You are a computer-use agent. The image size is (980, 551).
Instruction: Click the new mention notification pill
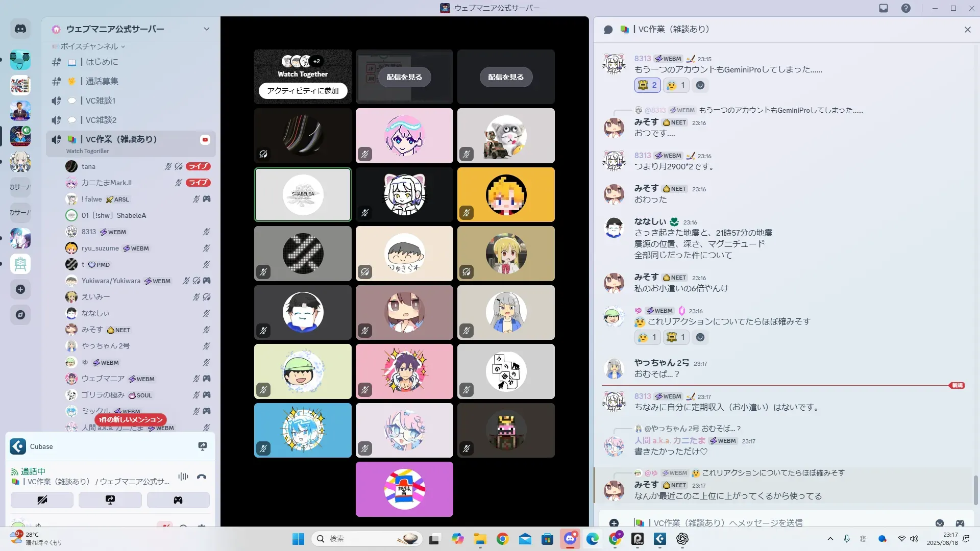pos(131,419)
